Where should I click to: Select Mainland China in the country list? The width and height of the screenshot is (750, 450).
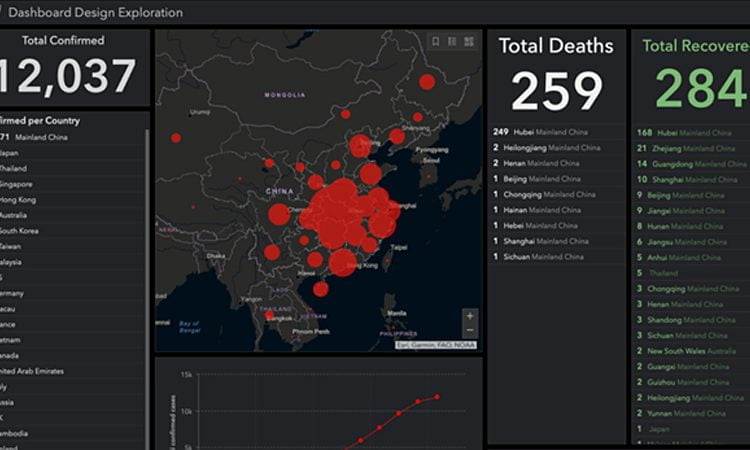(40, 137)
